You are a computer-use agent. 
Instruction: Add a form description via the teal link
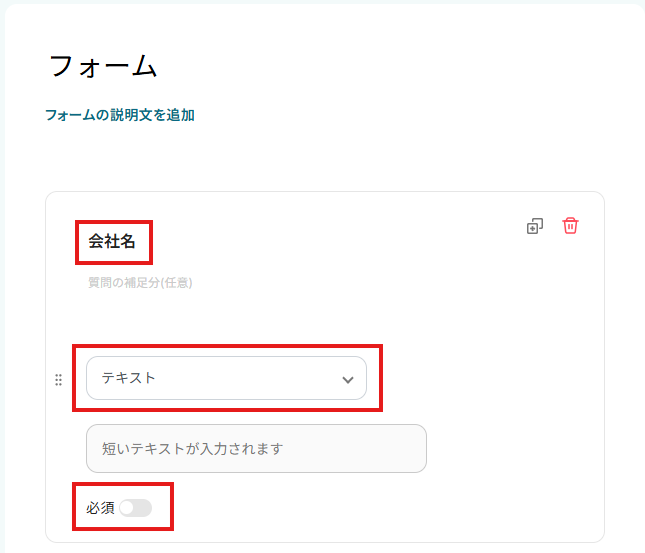120,115
